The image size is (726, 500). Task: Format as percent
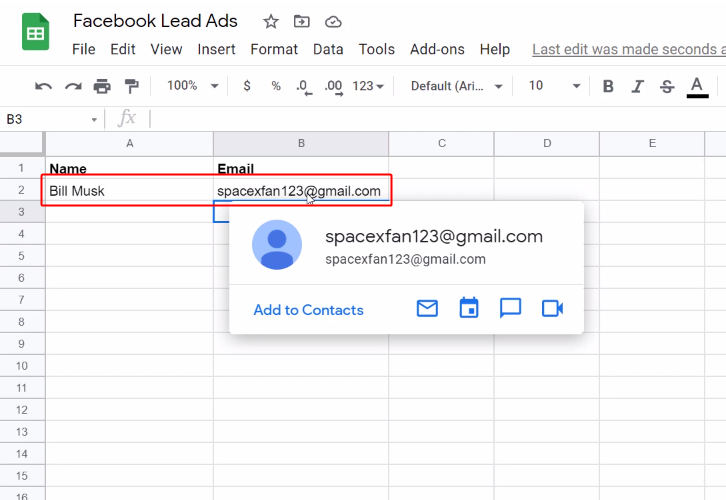[276, 86]
